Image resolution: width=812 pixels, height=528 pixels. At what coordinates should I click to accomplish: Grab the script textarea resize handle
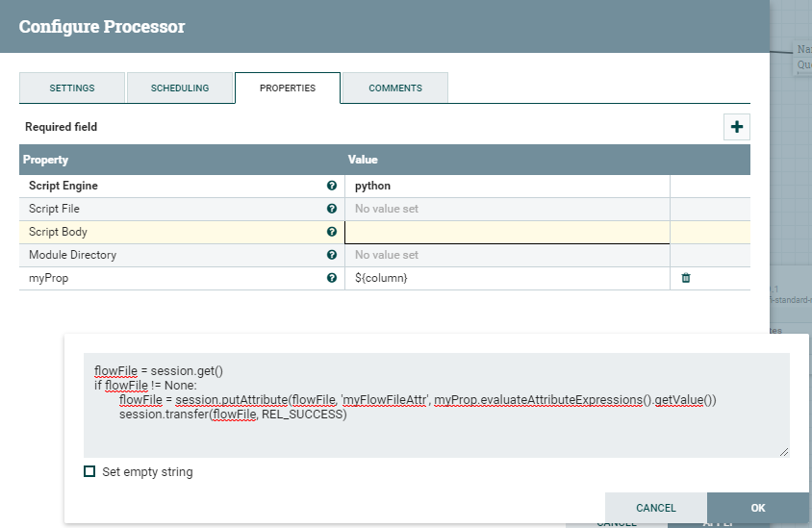pos(784,452)
